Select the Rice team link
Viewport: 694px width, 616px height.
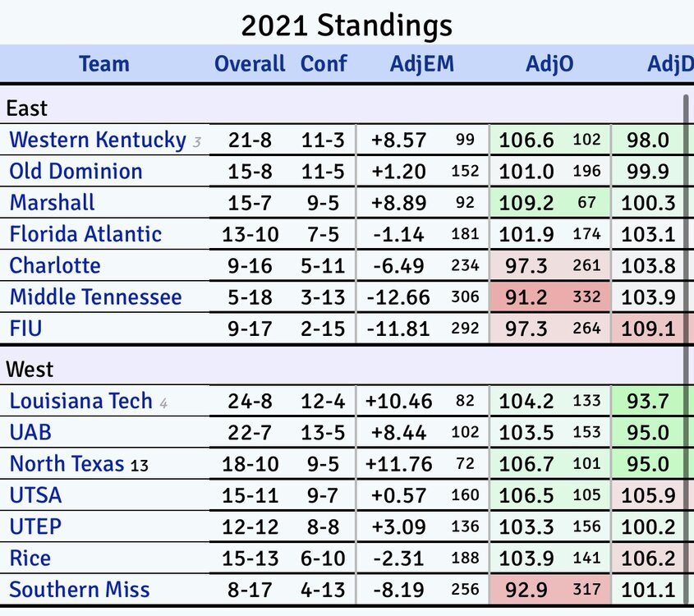30,558
